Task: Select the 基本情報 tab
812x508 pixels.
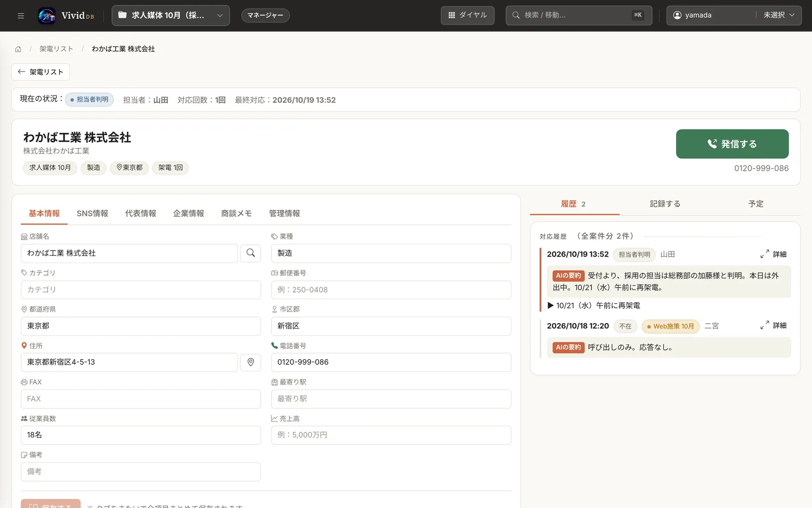Action: click(44, 213)
